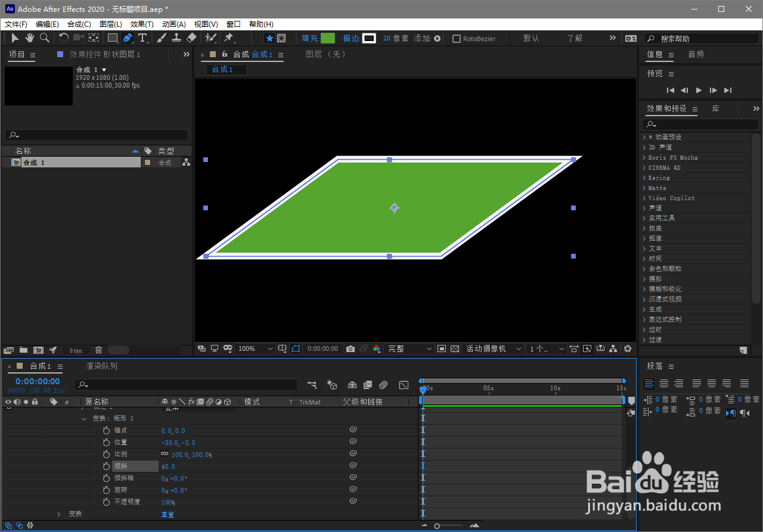Select the Selection arrow tool
The image size is (763, 532).
point(15,38)
